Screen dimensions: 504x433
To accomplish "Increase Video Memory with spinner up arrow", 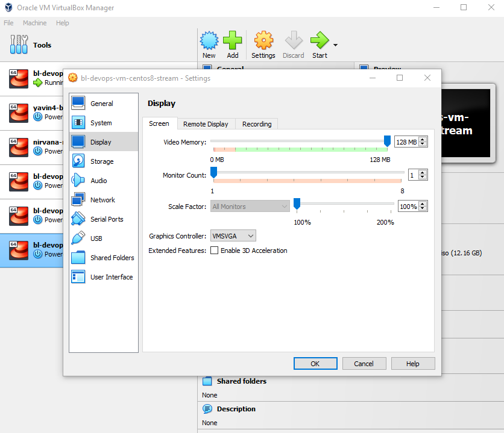I will (423, 139).
